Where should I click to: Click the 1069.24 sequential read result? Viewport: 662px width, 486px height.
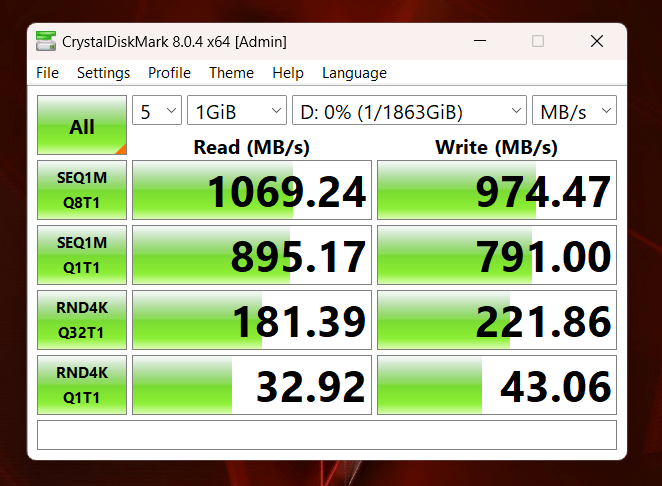point(252,190)
